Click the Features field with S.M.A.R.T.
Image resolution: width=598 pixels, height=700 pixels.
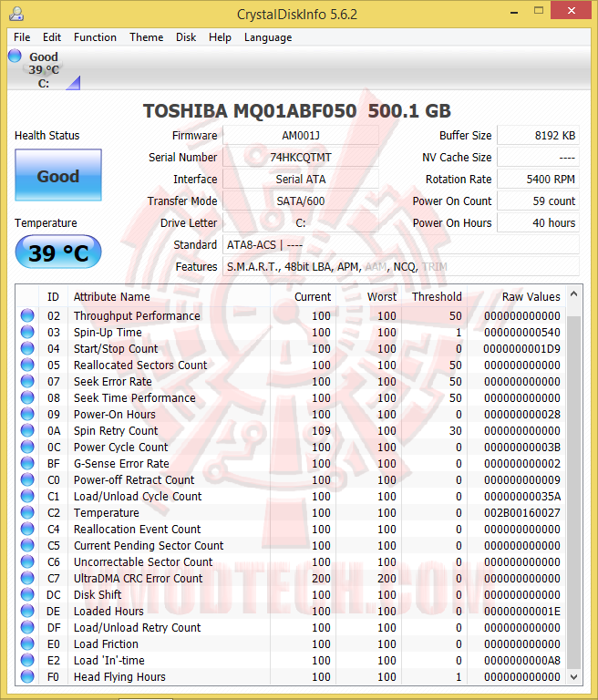coord(400,266)
